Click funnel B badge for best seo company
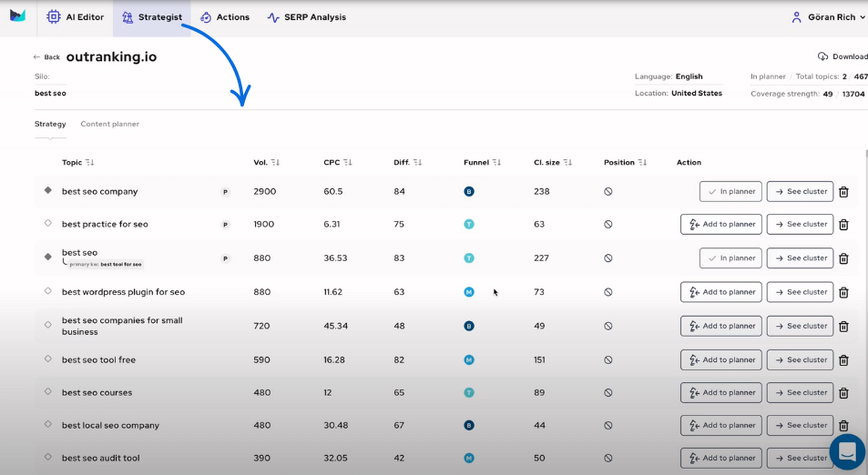The image size is (868, 475). [469, 191]
